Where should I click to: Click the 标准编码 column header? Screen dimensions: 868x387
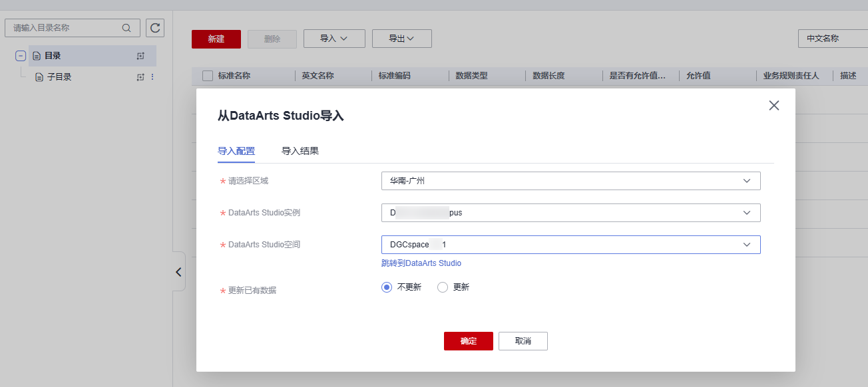point(395,76)
